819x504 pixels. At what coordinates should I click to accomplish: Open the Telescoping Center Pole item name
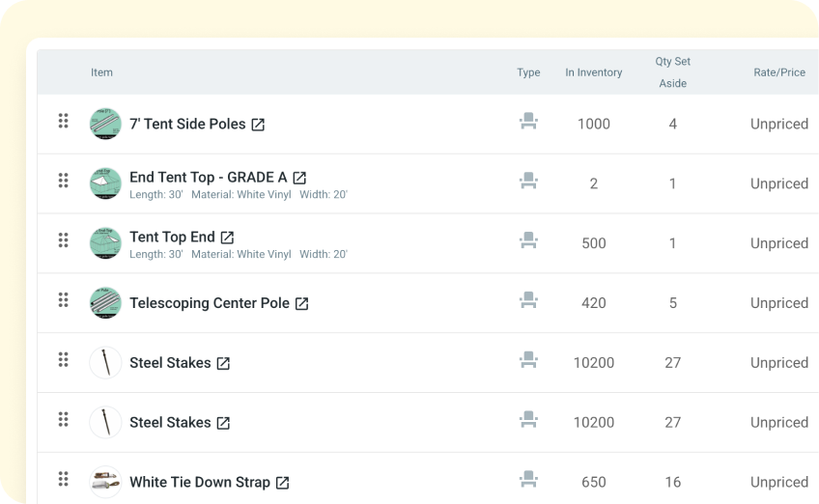click(x=210, y=303)
